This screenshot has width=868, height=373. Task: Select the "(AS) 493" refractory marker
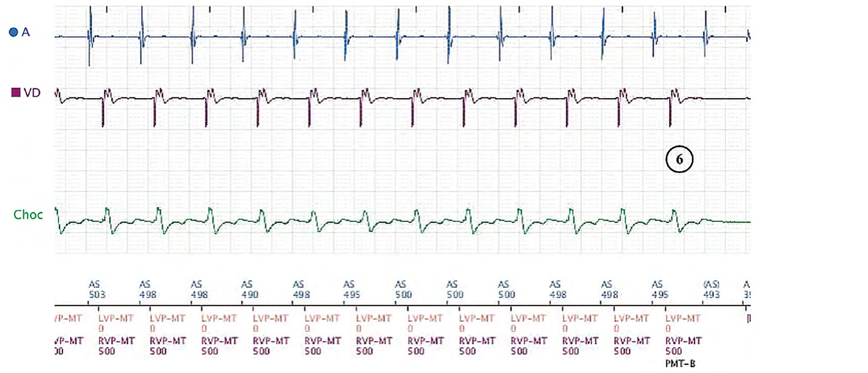tap(711, 289)
